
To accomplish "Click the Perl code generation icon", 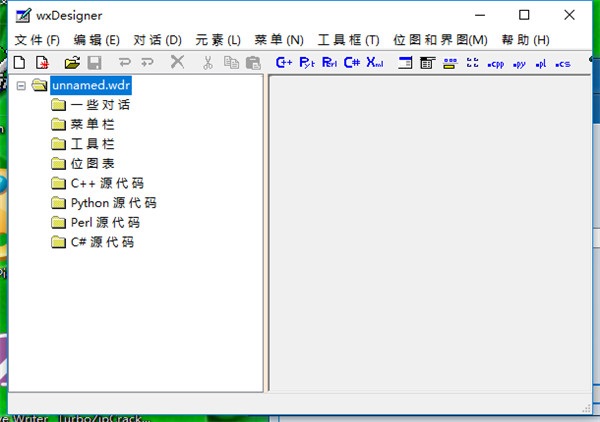I will tap(329, 62).
